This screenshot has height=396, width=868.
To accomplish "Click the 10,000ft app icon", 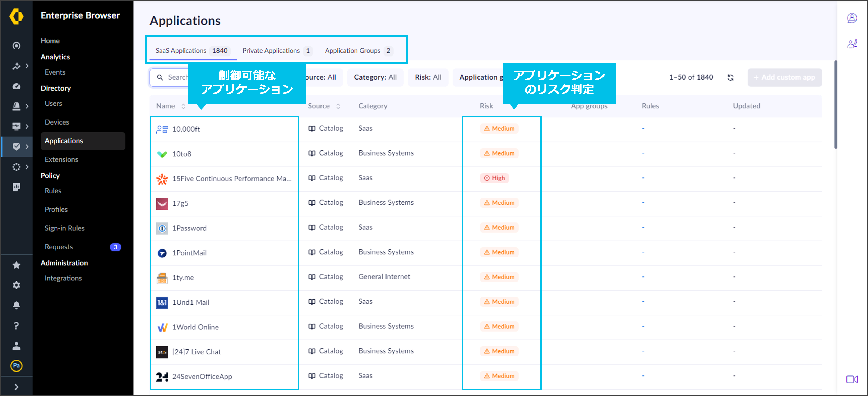I will pyautogui.click(x=162, y=129).
